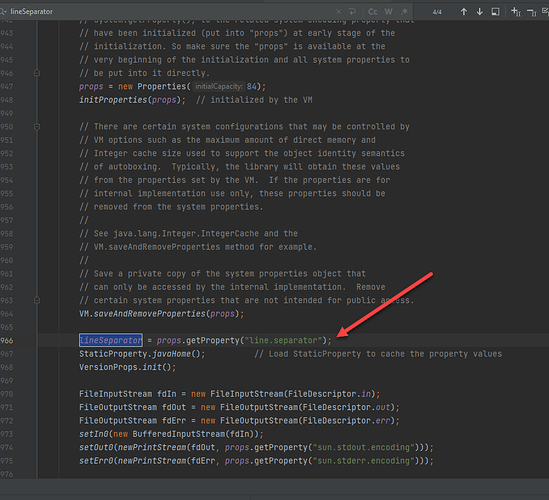Click BufferedInputStream on line 973

tap(179, 434)
